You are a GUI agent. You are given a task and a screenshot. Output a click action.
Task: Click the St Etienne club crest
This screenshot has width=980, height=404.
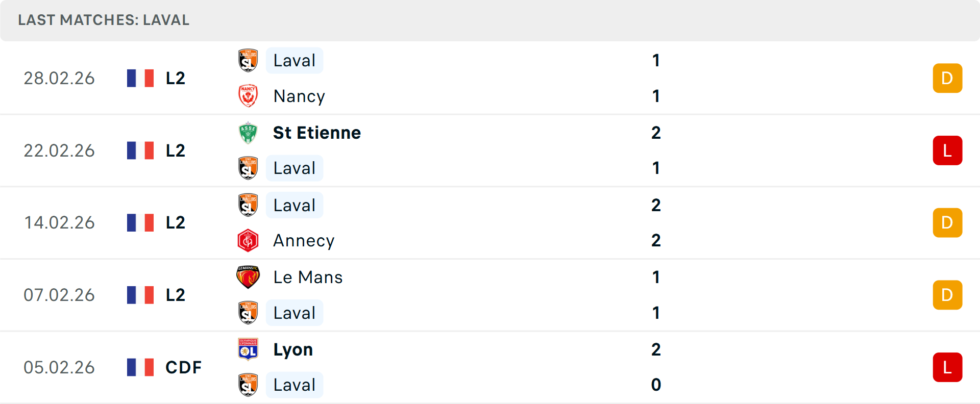click(x=248, y=133)
